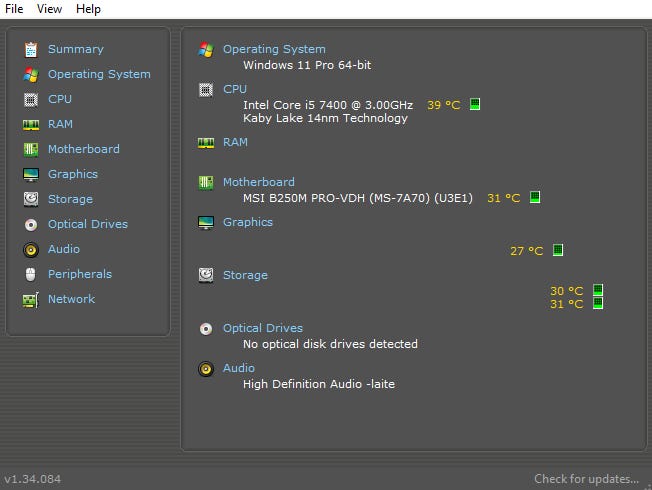This screenshot has height=490, width=652.
Task: Click the RAM stick icon in sidebar
Action: coord(31,125)
